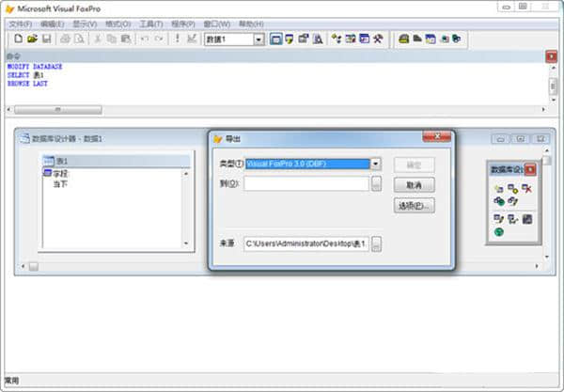Click the 来源 source path field
The width and height of the screenshot is (564, 392).
306,243
